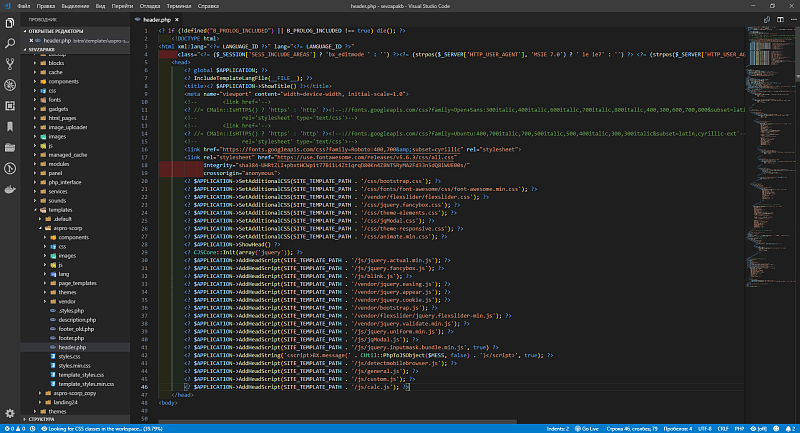The height and width of the screenshot is (433, 800).
Task: Change PHP language mode in status bar
Action: pos(739,429)
